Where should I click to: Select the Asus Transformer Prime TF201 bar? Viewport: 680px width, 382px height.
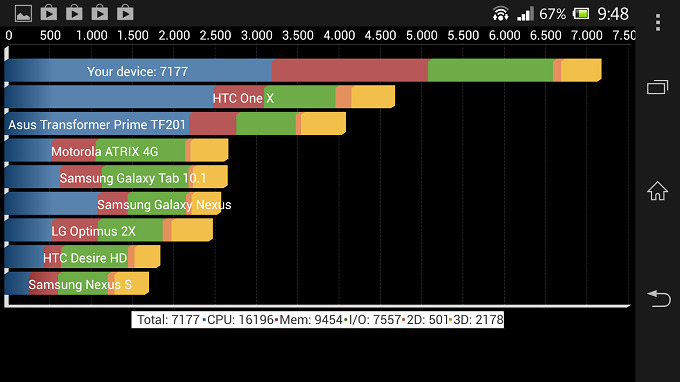pyautogui.click(x=175, y=124)
